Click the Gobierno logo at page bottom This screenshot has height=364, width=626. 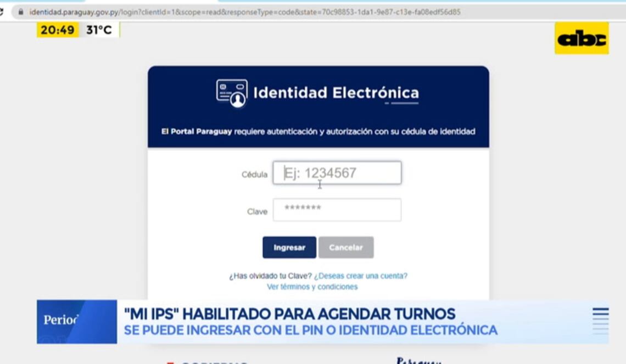(208, 362)
